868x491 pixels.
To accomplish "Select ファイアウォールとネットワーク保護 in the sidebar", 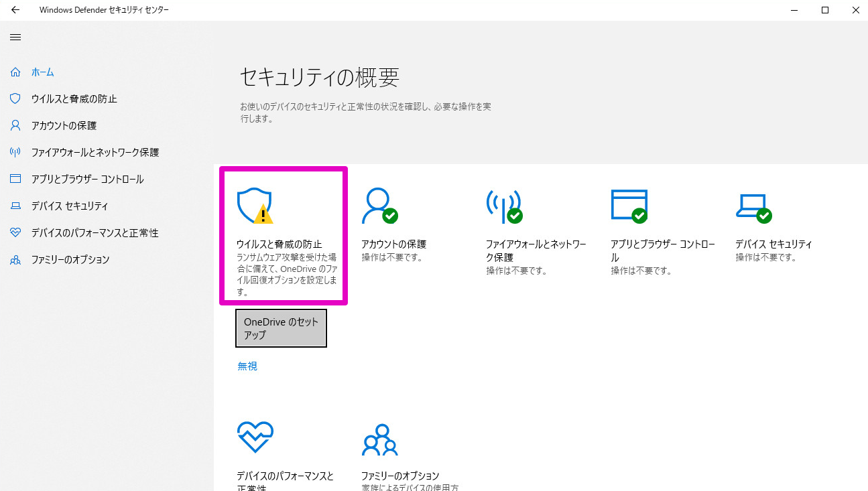I will 95,152.
